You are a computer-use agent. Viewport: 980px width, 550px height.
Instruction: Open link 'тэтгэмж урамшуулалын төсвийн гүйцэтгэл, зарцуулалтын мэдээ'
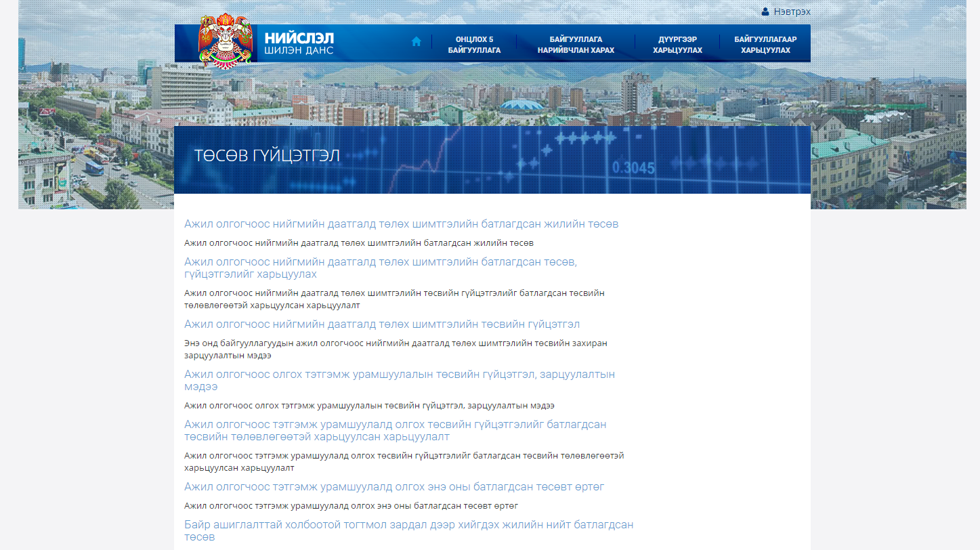[400, 381]
